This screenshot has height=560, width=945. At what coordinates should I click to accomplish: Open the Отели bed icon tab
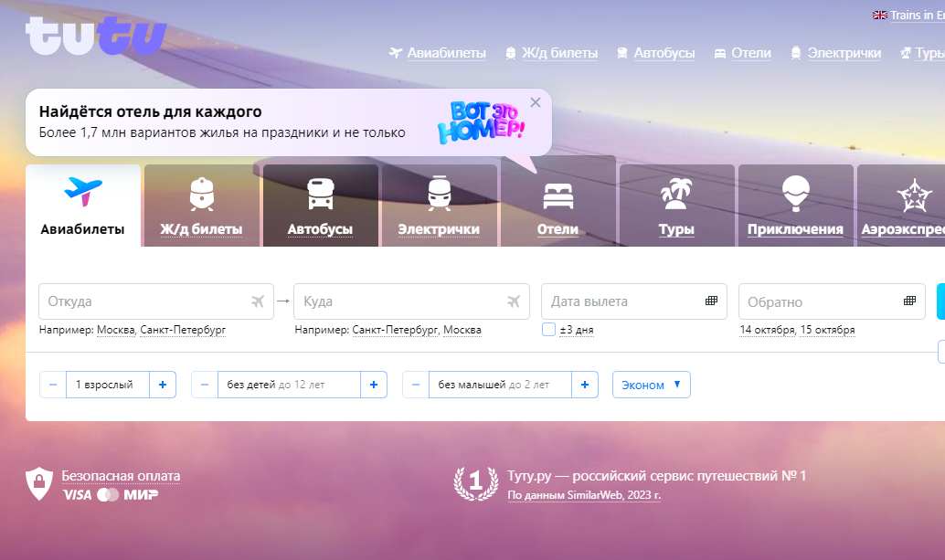point(557,206)
